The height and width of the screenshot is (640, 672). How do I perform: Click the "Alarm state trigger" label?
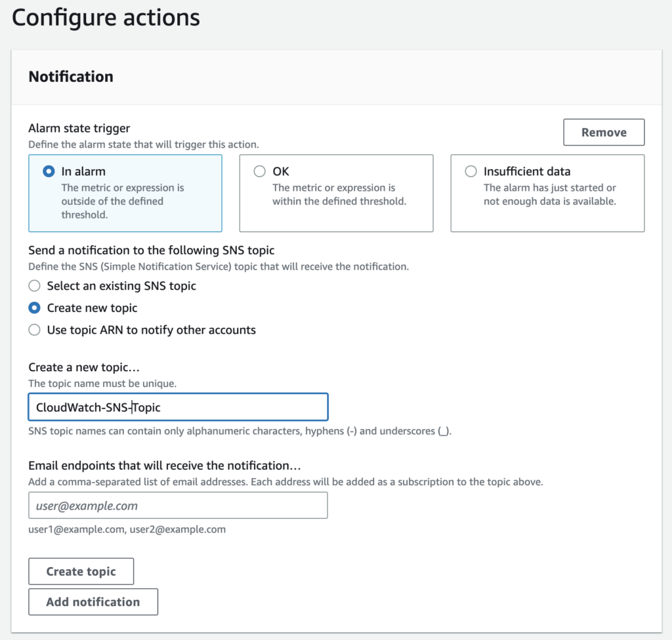pos(79,128)
